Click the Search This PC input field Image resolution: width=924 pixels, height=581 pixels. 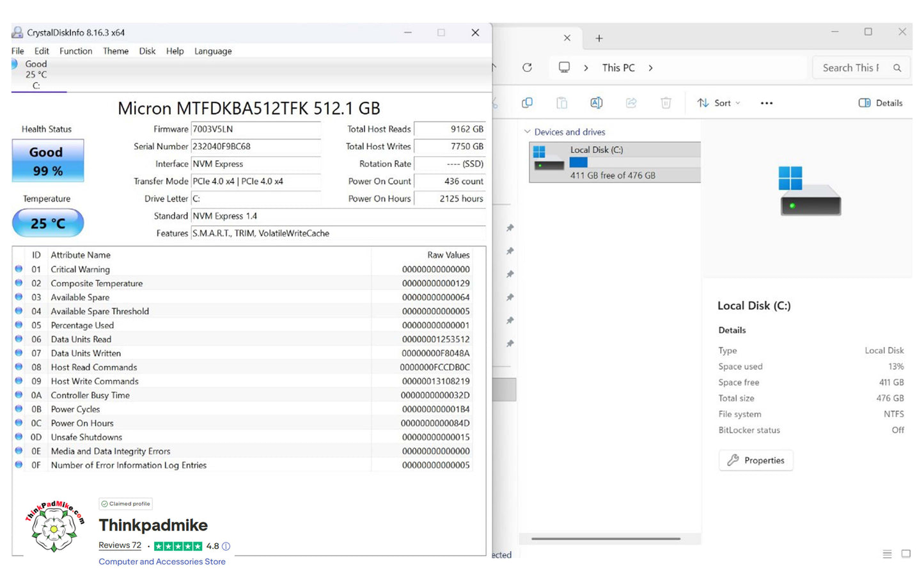pos(850,68)
